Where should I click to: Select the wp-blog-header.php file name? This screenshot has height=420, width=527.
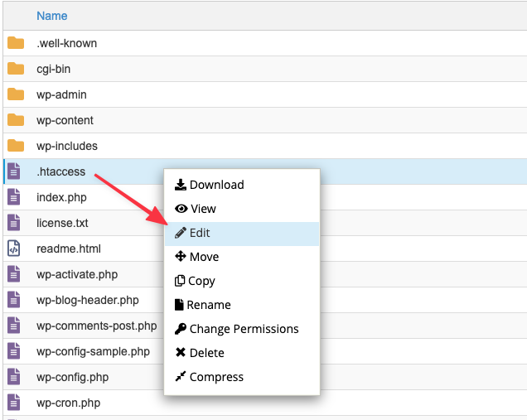tap(87, 301)
